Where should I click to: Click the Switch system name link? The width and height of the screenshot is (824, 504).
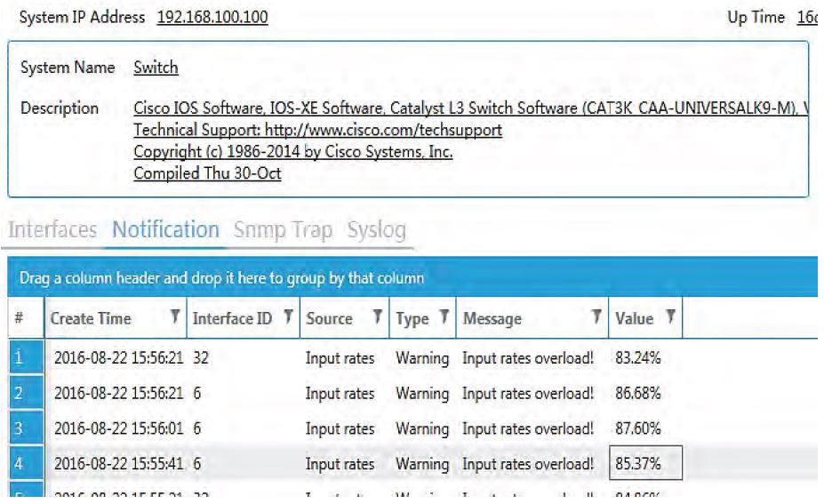156,68
